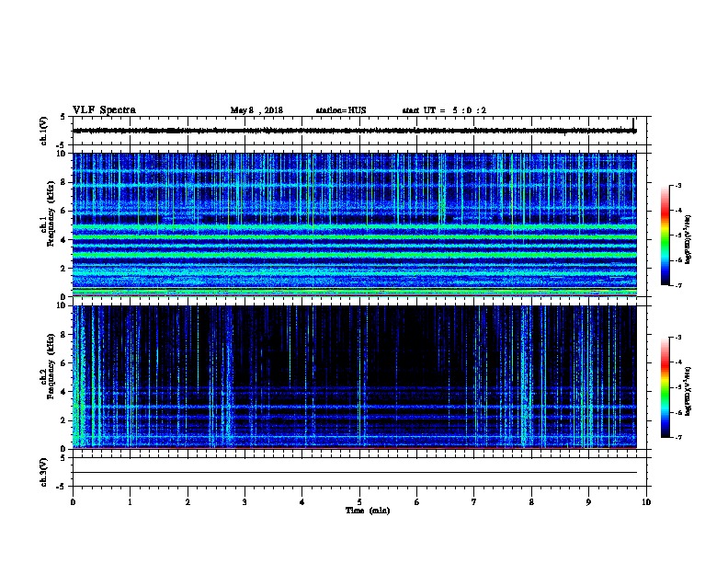Click ch.2 colorbar unit label log(PSD)
This screenshot has height=563, width=728.
[x=688, y=391]
